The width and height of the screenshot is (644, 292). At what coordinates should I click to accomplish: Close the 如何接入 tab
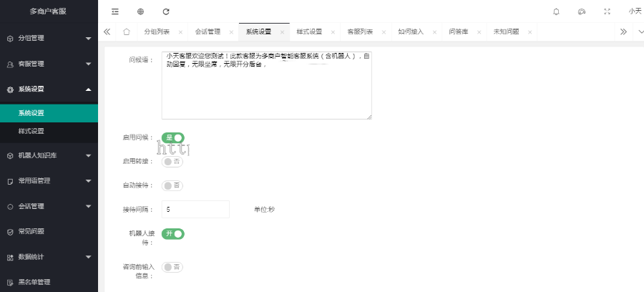point(434,32)
